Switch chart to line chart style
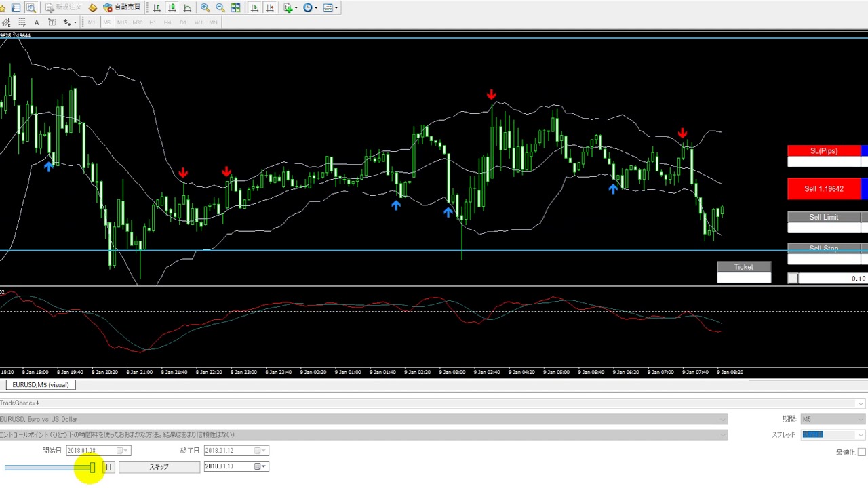This screenshot has width=868, height=488. pyautogui.click(x=187, y=7)
